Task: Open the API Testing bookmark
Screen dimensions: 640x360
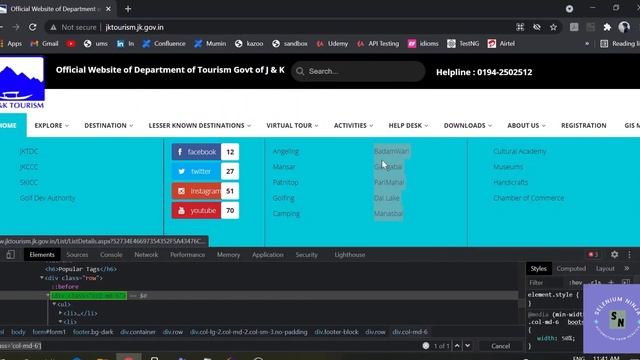Action: click(x=378, y=44)
